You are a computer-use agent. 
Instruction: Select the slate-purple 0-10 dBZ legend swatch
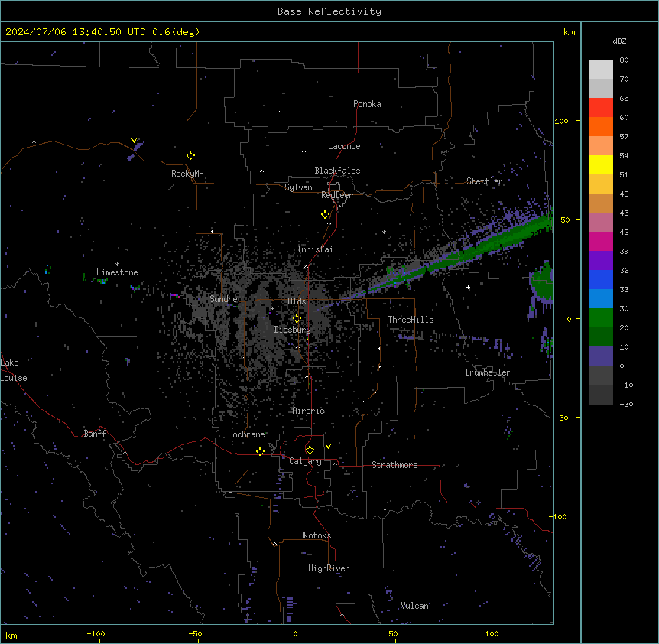(601, 356)
